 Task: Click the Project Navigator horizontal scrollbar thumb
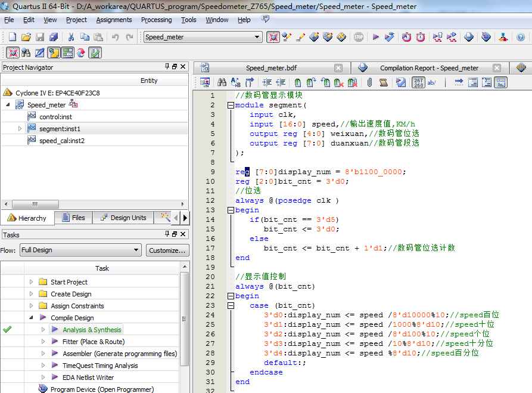point(35,204)
